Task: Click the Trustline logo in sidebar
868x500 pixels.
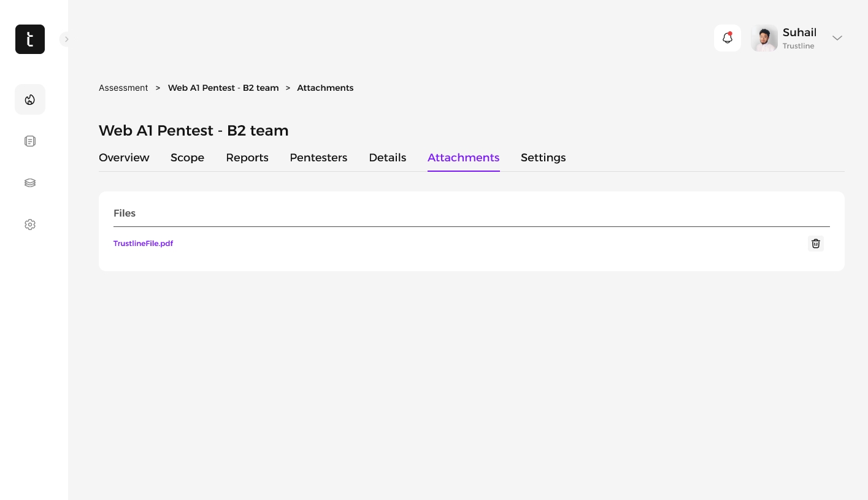Action: 30,39
